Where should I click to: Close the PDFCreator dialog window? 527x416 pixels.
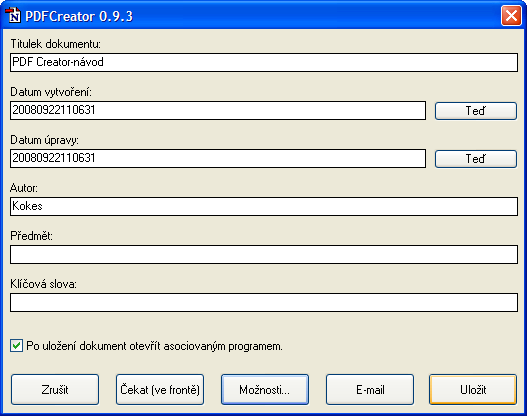pyautogui.click(x=511, y=15)
